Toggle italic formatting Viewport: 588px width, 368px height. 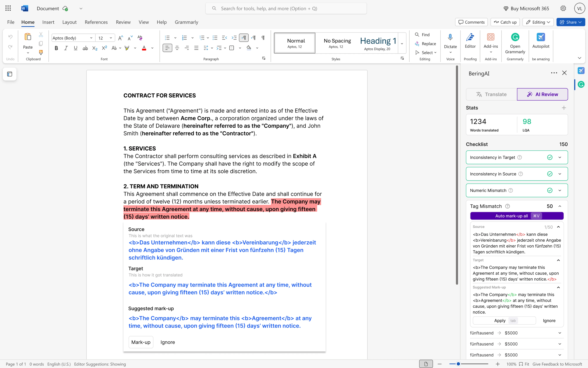point(66,48)
